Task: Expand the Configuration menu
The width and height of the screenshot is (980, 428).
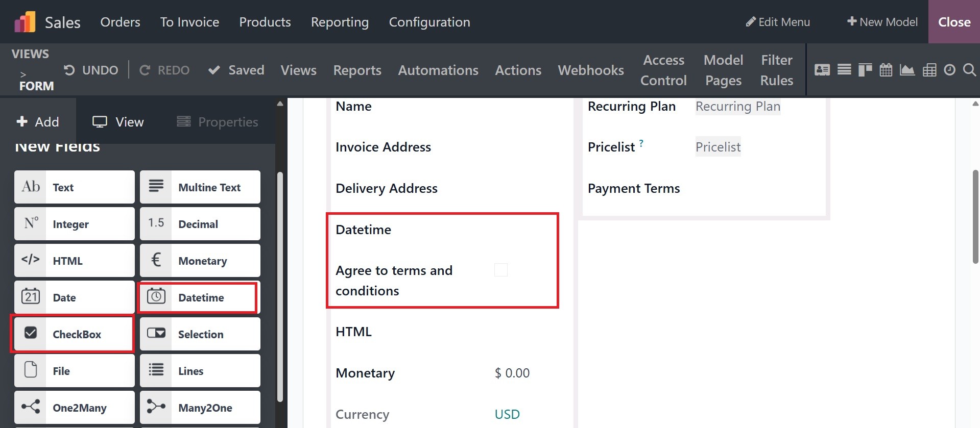Action: (429, 22)
